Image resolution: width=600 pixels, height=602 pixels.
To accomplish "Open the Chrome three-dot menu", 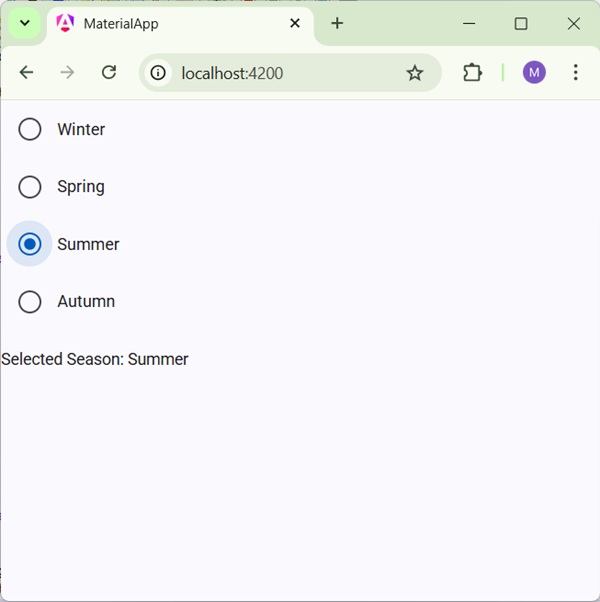I will (575, 72).
